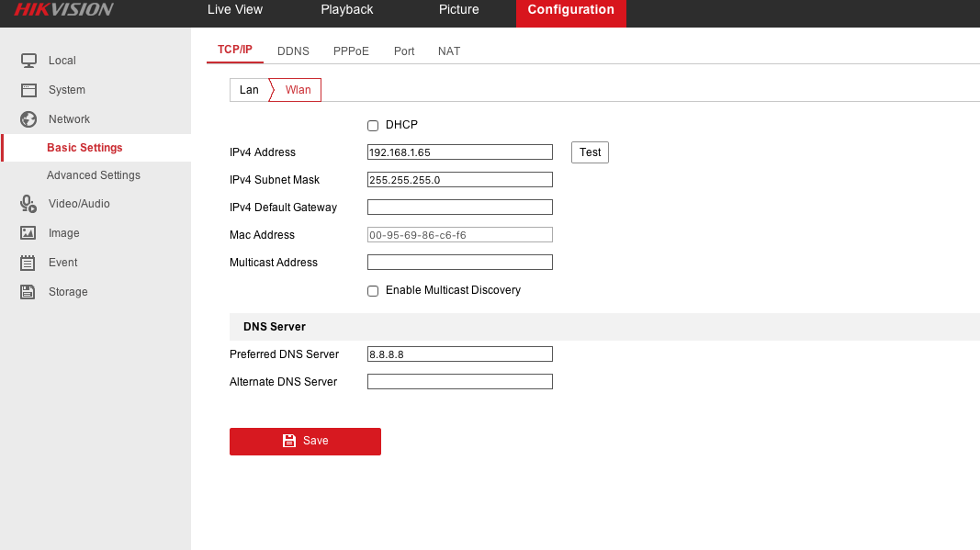Click the Image picture icon
Image resolution: width=980 pixels, height=550 pixels.
click(x=28, y=233)
